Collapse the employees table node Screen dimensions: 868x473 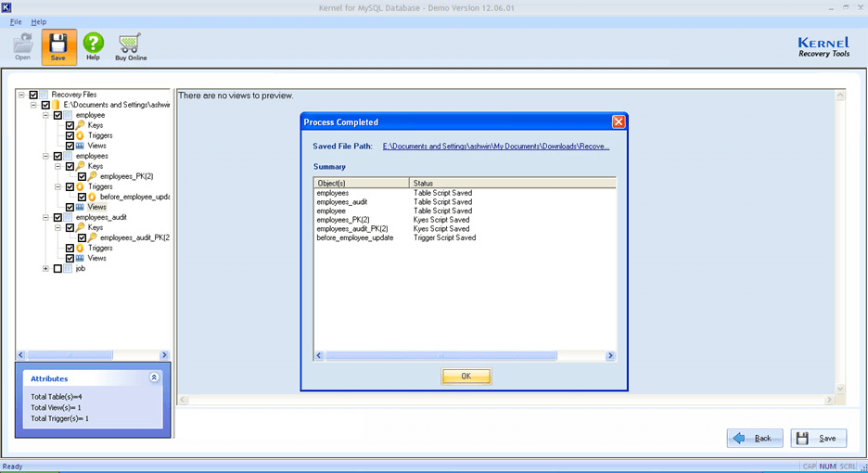click(46, 156)
